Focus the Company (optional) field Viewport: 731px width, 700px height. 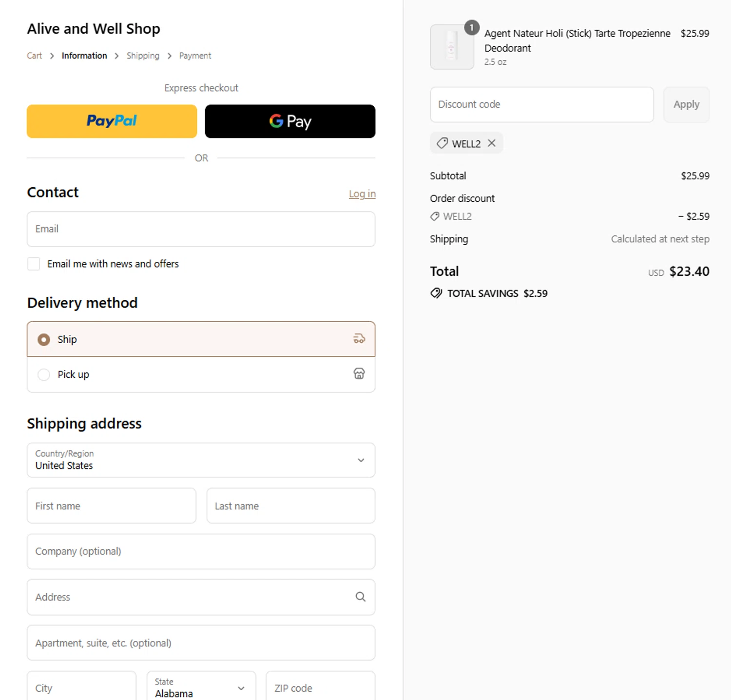point(201,551)
